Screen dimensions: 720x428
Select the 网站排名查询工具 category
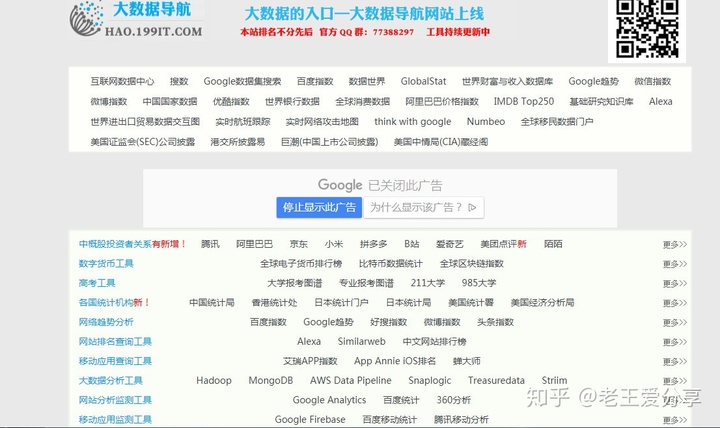click(x=115, y=342)
